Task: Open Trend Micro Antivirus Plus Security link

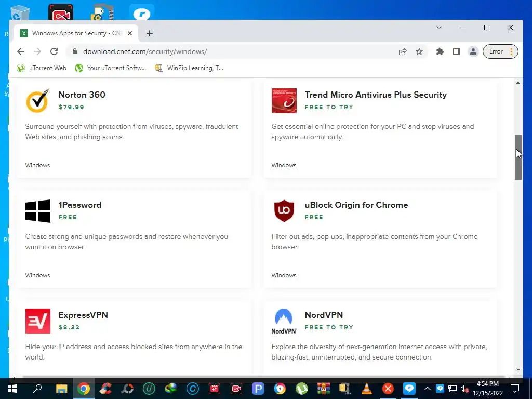Action: click(376, 95)
